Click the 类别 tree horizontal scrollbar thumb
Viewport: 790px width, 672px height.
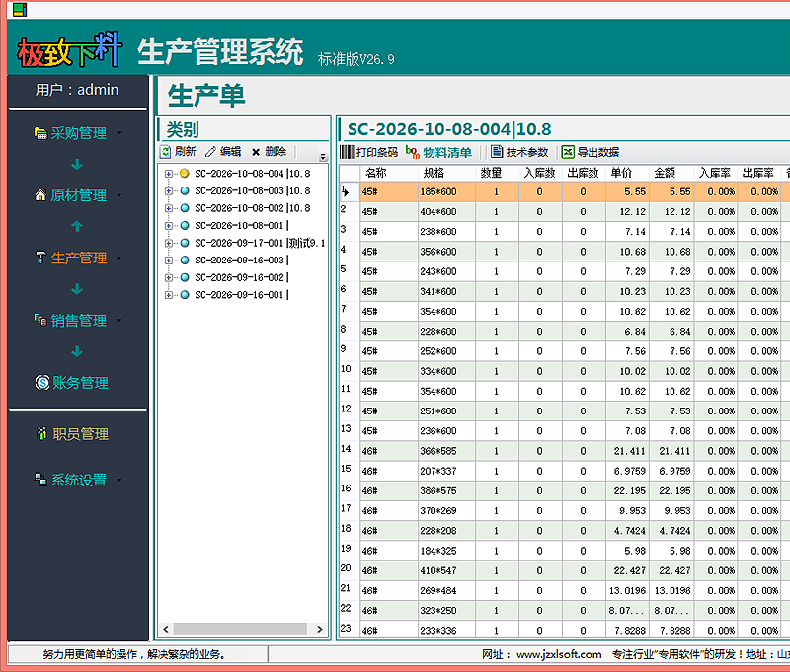pos(240,629)
